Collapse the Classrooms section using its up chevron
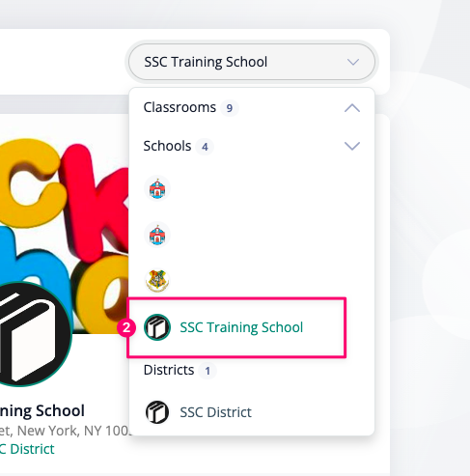Screen dimensions: 470x476 [x=352, y=108]
